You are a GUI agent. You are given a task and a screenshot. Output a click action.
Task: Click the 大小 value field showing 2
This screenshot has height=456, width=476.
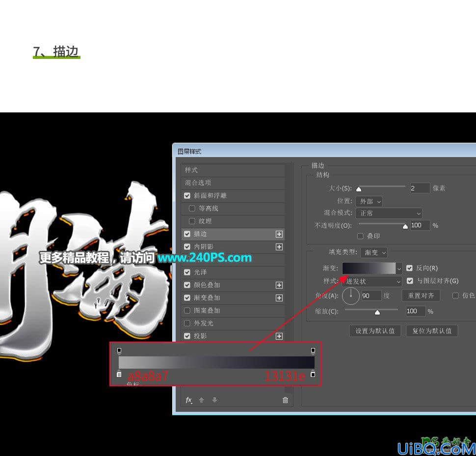(x=420, y=188)
